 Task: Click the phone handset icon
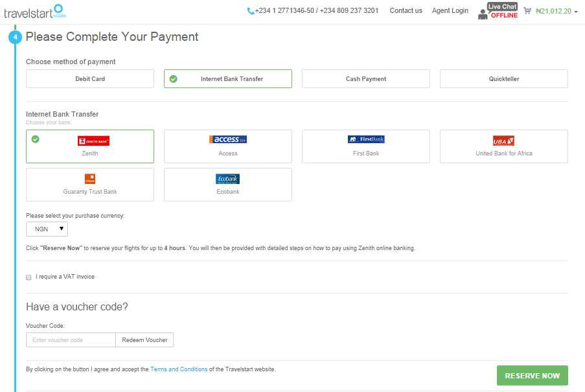pyautogui.click(x=250, y=11)
